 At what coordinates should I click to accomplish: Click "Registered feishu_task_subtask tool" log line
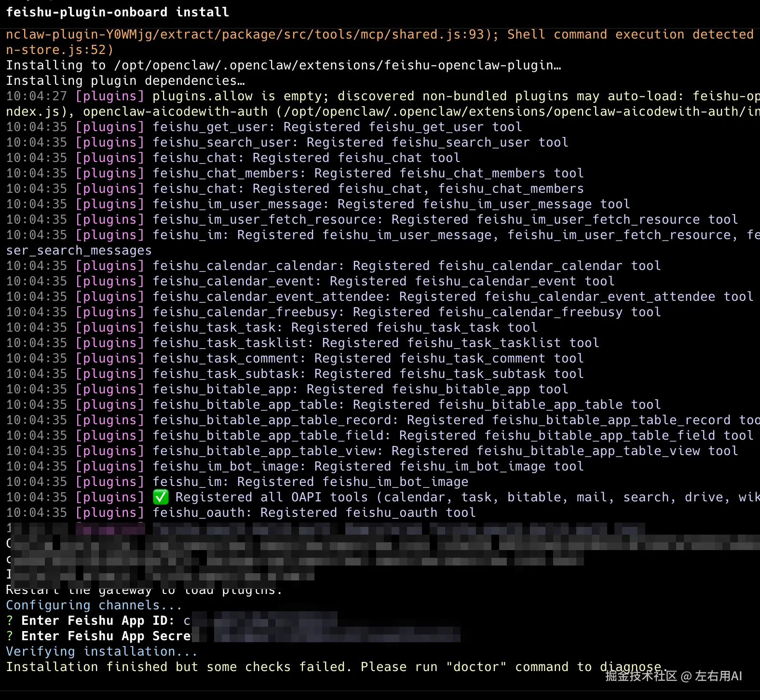[295, 374]
